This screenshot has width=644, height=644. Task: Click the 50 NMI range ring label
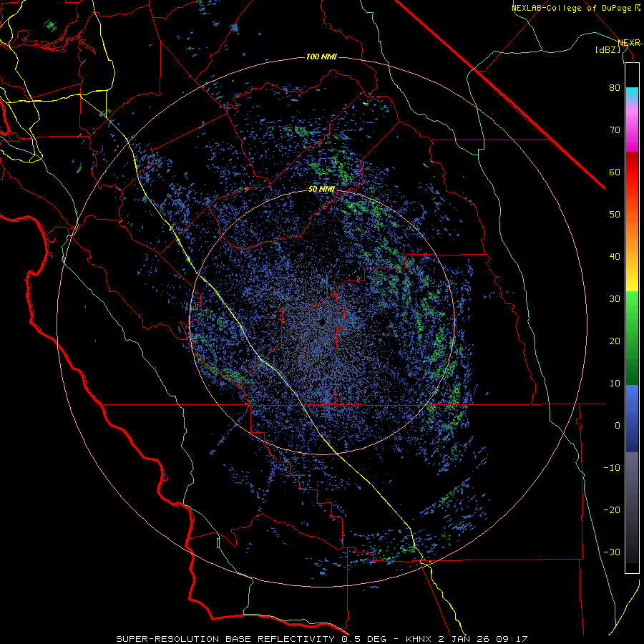[x=321, y=190]
